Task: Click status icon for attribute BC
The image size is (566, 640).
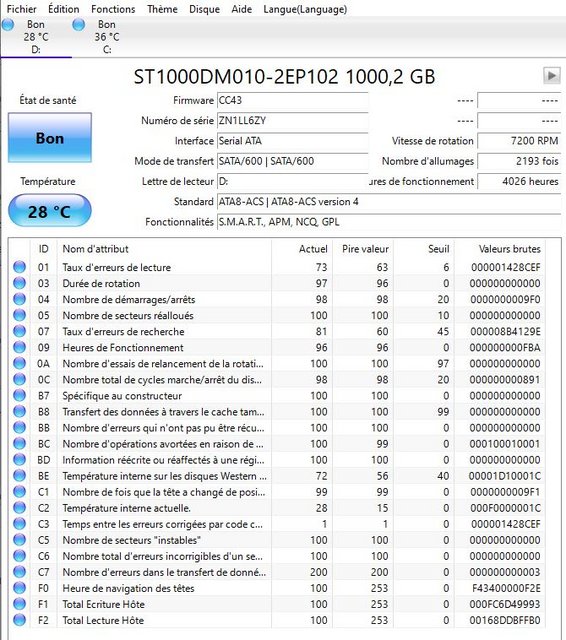Action: (19, 444)
